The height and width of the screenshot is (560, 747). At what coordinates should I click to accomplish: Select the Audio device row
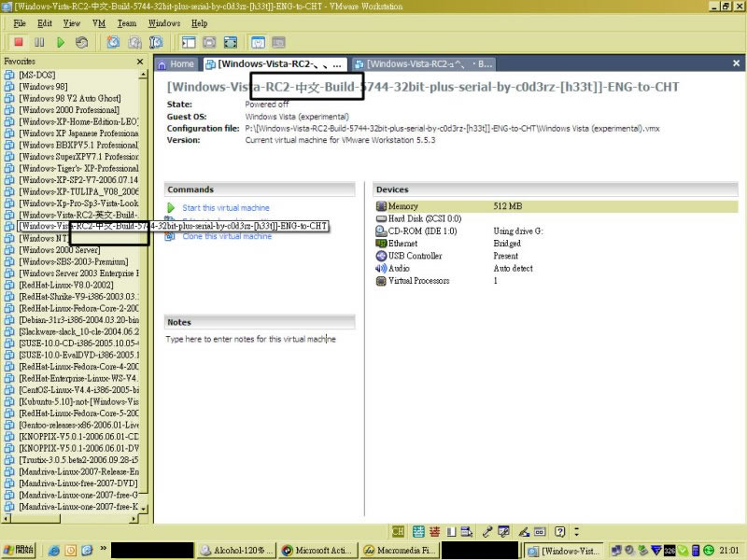pos(393,268)
